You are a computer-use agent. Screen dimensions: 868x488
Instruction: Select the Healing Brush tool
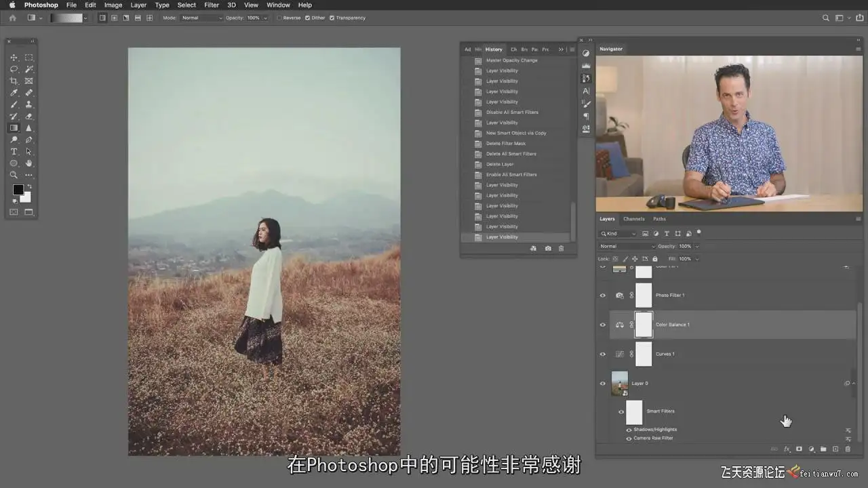pos(29,93)
